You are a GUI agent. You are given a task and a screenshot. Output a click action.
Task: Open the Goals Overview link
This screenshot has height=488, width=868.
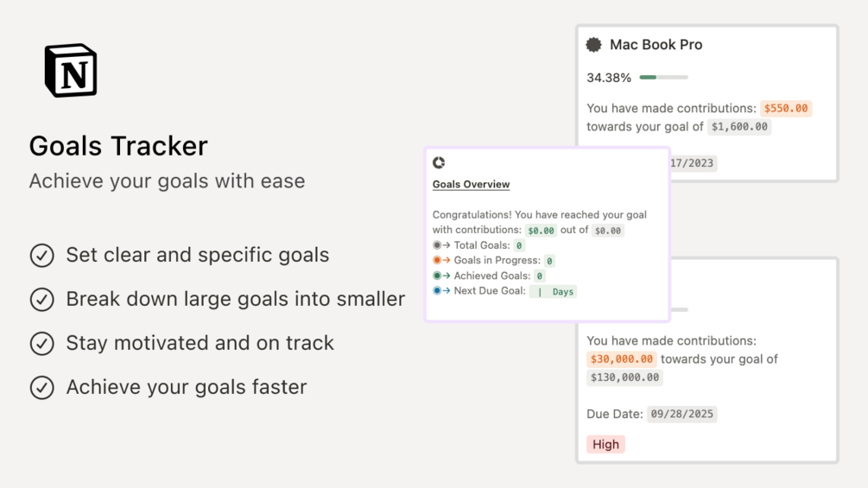[x=471, y=184]
